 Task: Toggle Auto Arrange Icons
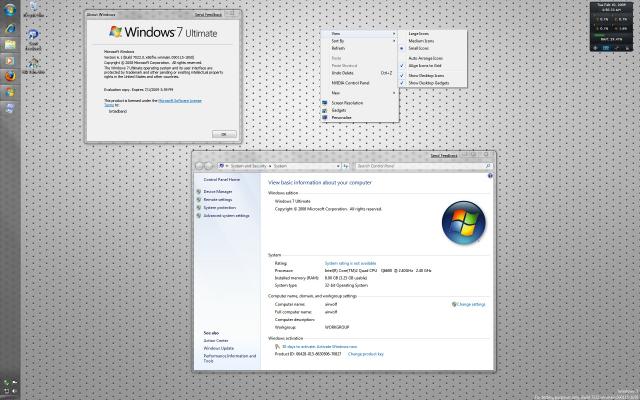click(425, 58)
